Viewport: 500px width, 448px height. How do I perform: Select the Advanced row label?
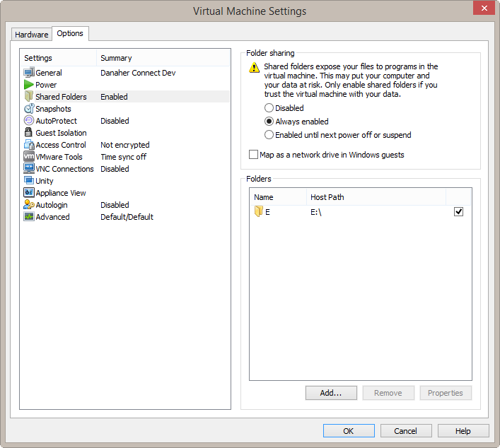click(x=52, y=217)
